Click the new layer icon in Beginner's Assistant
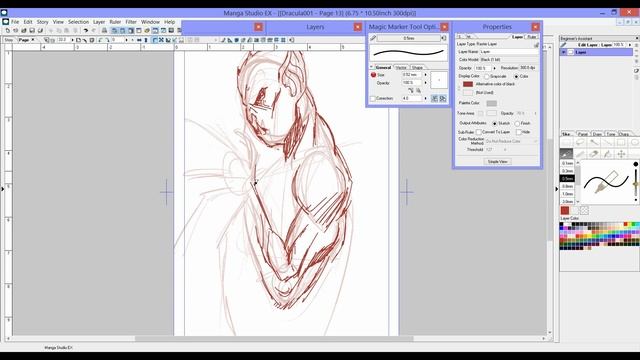The height and width of the screenshot is (360, 640). click(x=636, y=71)
